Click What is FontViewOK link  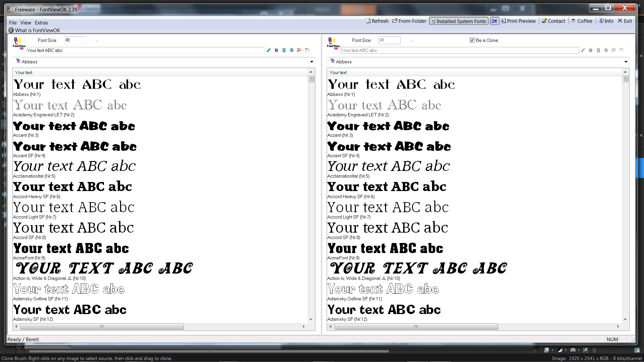pyautogui.click(x=34, y=31)
